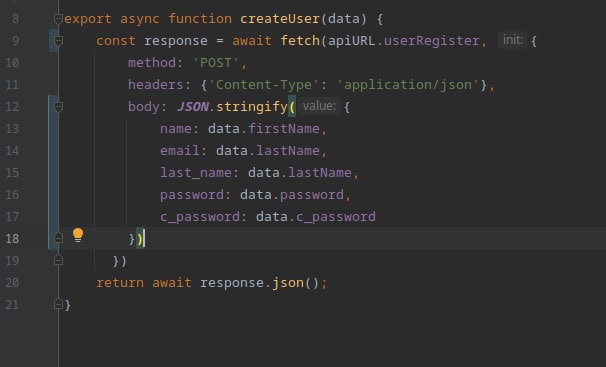Collapse the JSON.stringify fold marker on line 12

tap(58, 107)
